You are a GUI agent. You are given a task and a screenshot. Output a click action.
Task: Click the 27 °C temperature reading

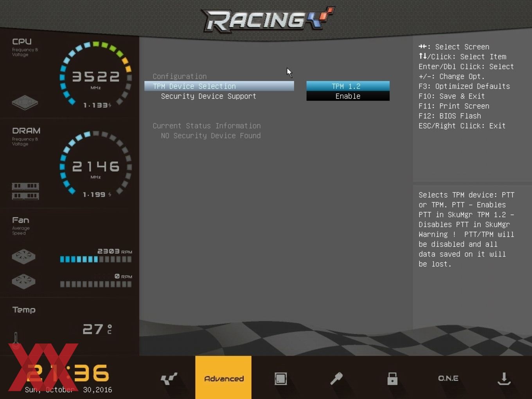pos(97,329)
